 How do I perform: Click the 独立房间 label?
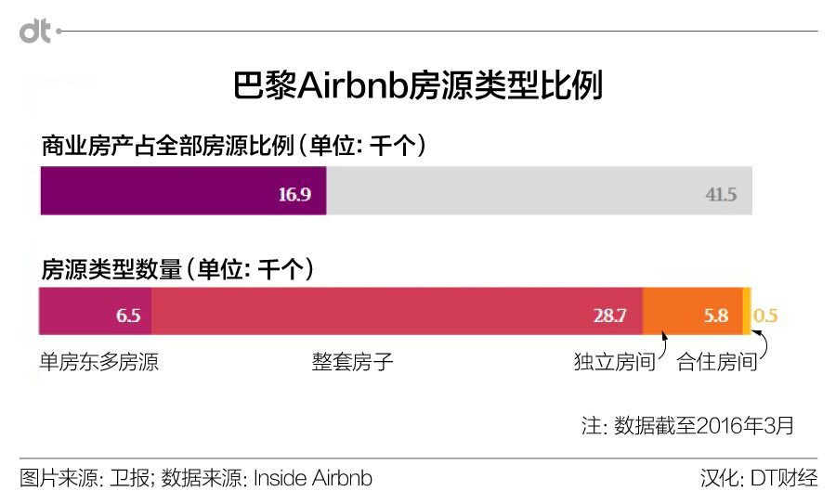(x=614, y=362)
